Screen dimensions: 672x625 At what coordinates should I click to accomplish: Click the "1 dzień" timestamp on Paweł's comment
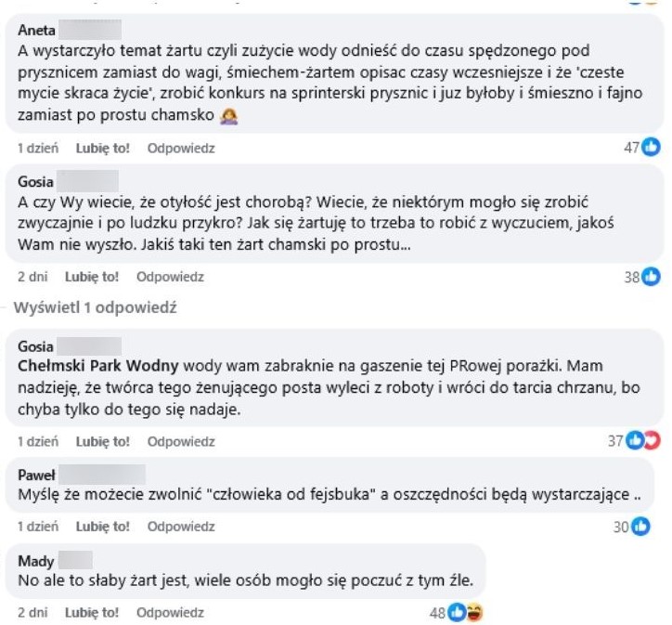pyautogui.click(x=38, y=527)
